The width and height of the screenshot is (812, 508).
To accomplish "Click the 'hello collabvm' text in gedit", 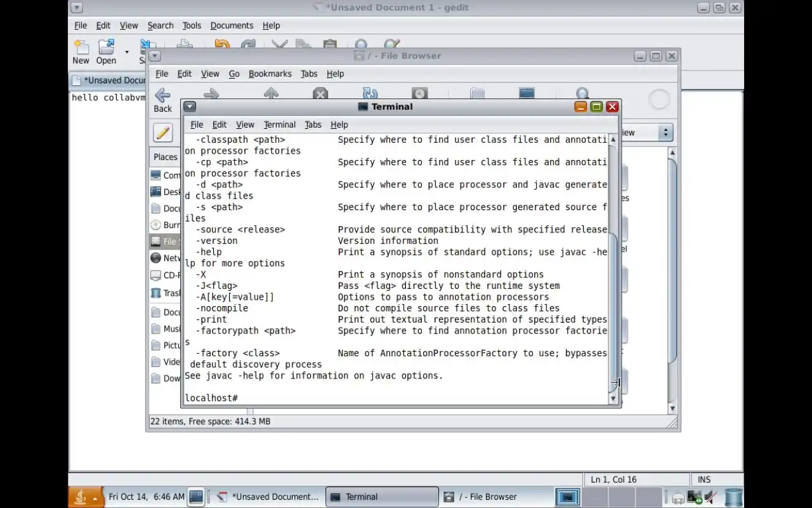I will click(x=108, y=98).
